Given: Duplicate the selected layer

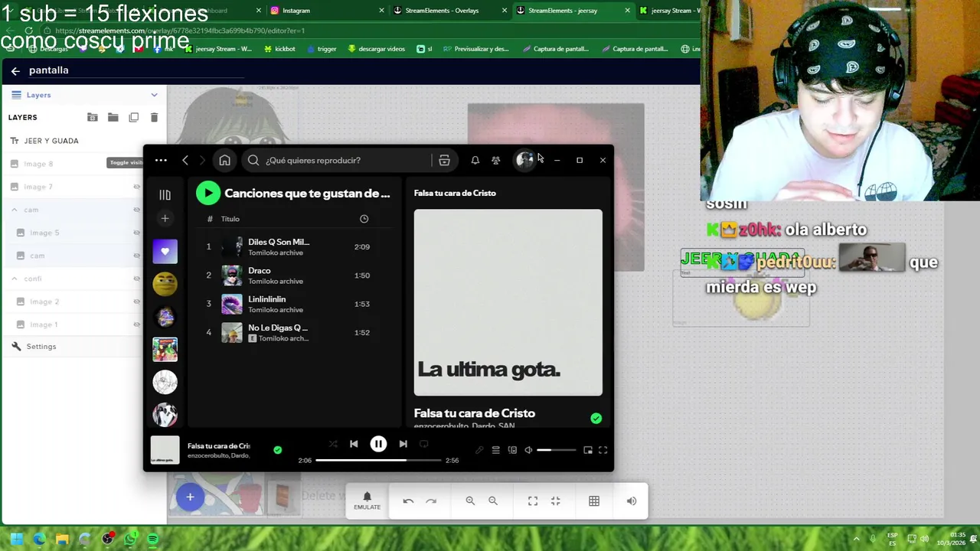Looking at the screenshot, I should tap(133, 117).
